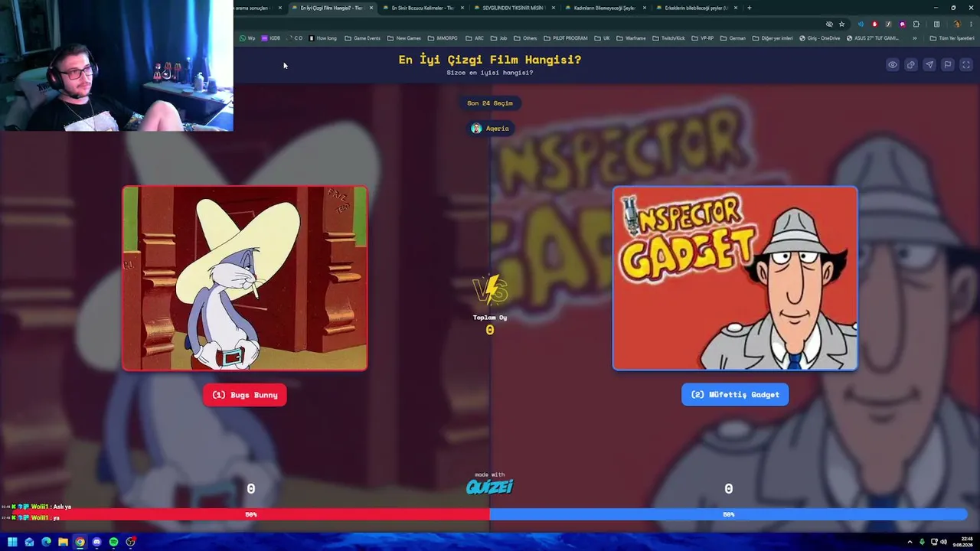Vote for the (2) Müfettiş Gadget button

[735, 395]
